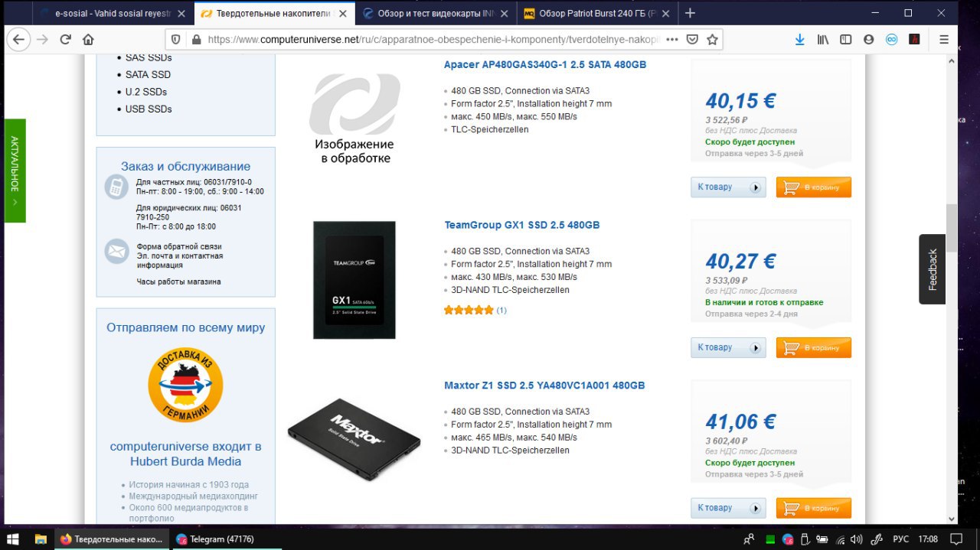Open the People icon in system tray
980x550 pixels.
[749, 539]
